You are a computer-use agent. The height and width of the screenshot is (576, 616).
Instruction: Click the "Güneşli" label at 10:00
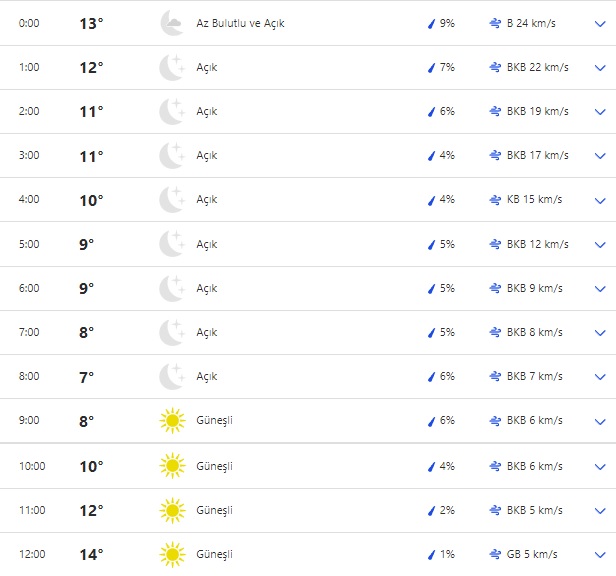[214, 466]
